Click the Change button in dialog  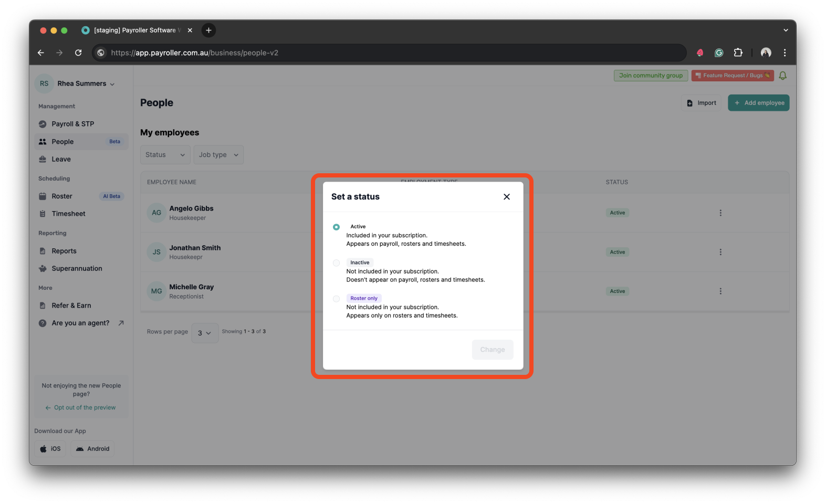point(492,350)
